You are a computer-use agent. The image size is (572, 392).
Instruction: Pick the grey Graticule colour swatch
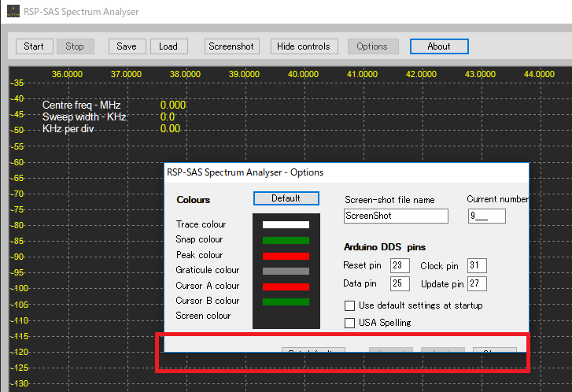click(x=286, y=271)
